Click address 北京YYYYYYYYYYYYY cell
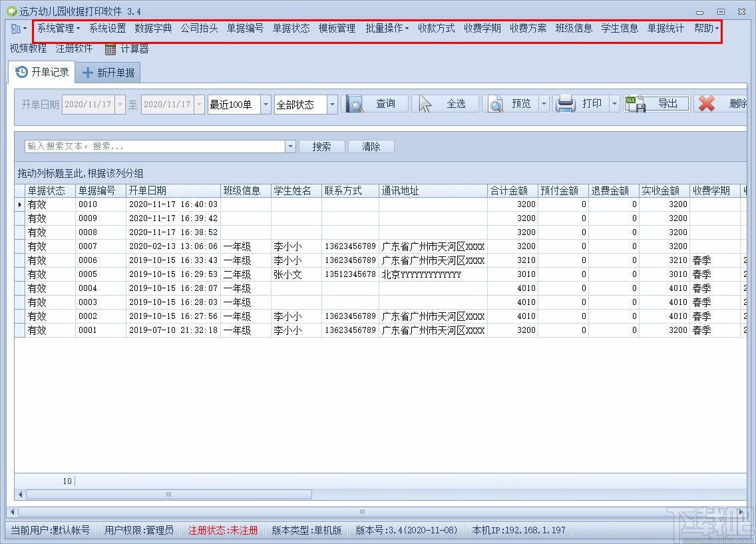This screenshot has height=544, width=756. [433, 274]
